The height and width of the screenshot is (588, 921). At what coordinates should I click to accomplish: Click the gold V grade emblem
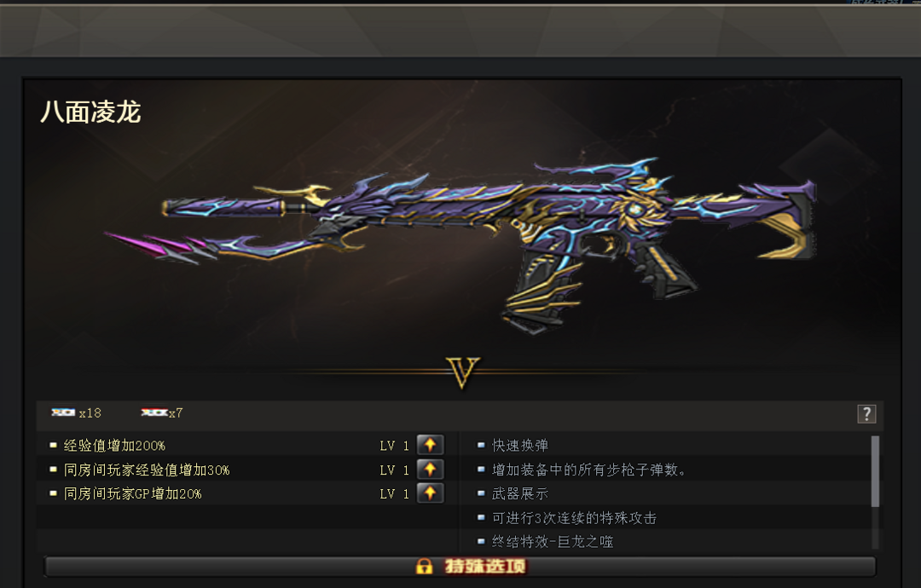coord(462,372)
